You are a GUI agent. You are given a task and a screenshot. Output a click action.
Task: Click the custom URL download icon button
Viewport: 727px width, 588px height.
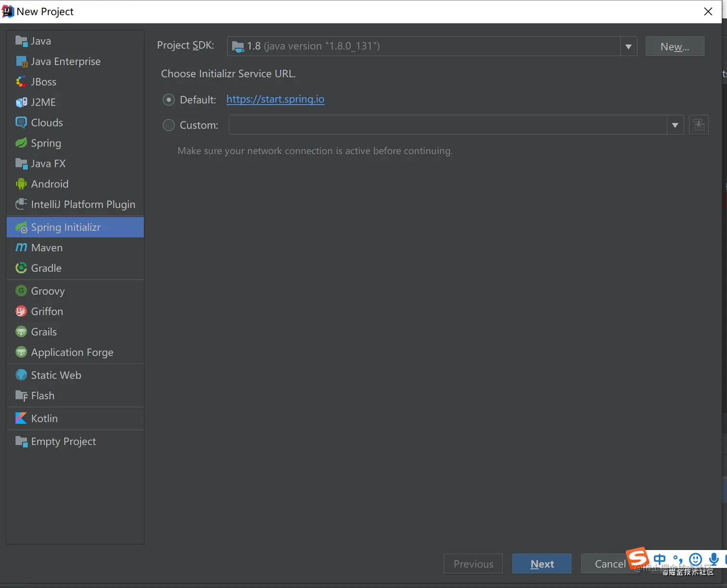699,125
